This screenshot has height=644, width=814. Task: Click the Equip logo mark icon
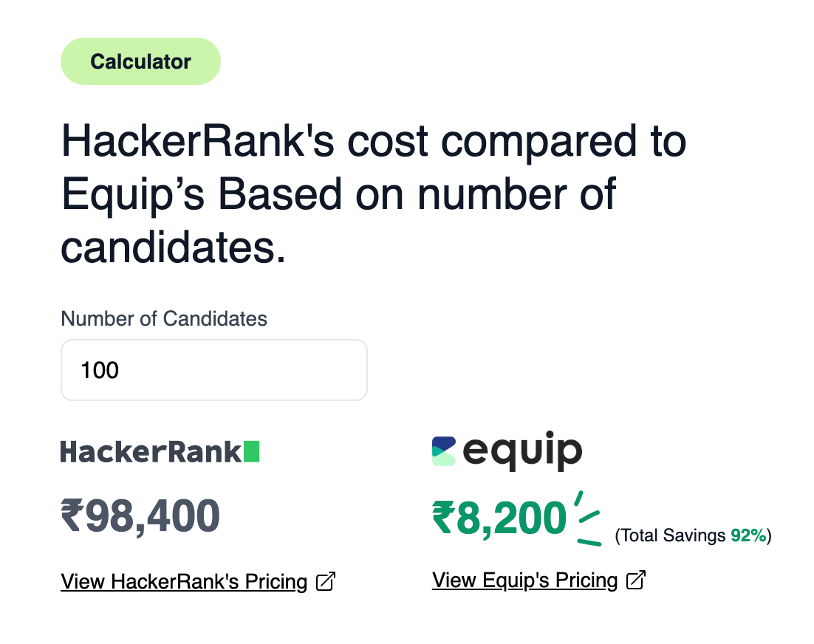(x=443, y=451)
